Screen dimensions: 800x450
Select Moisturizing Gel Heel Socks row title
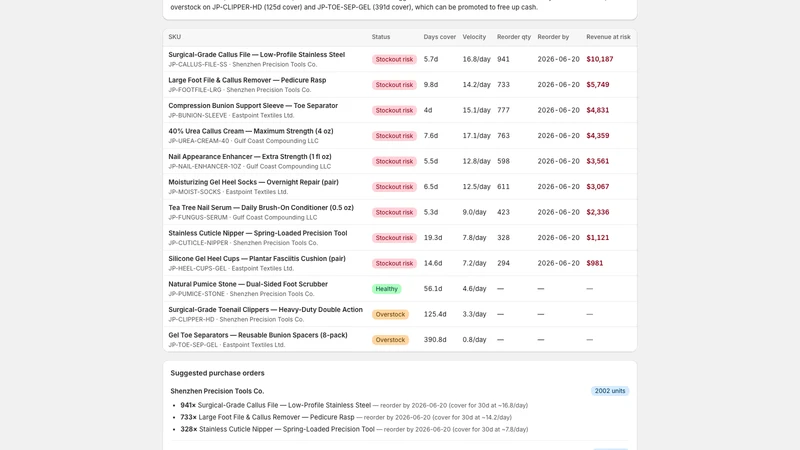[x=253, y=182]
